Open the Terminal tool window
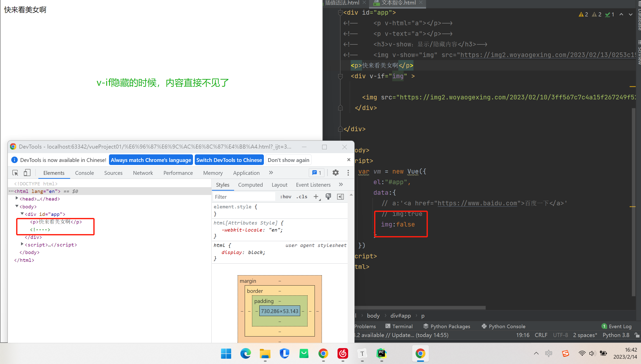 399,326
